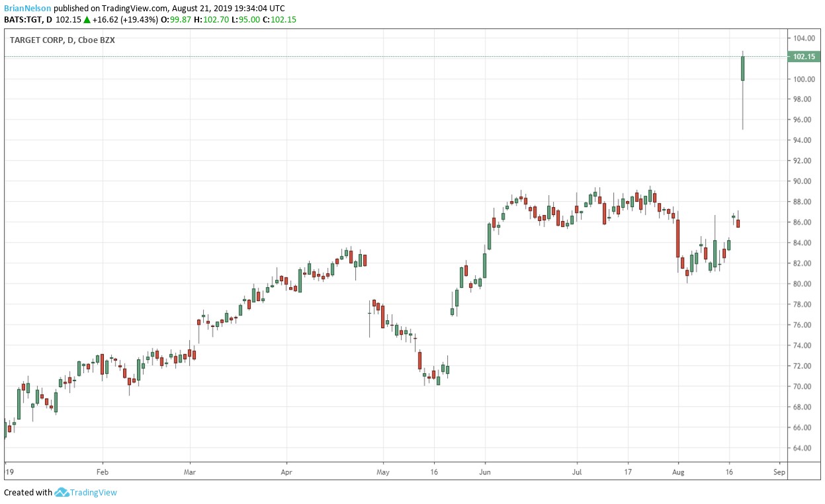Image resolution: width=825 pixels, height=504 pixels.
Task: Click the Apr label on time axis
Action: [x=286, y=472]
